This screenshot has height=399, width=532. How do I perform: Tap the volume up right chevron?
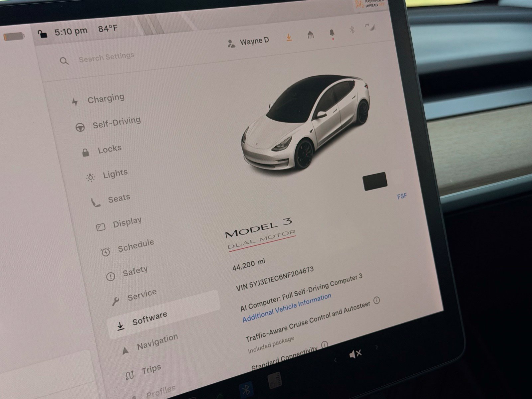[x=376, y=347]
